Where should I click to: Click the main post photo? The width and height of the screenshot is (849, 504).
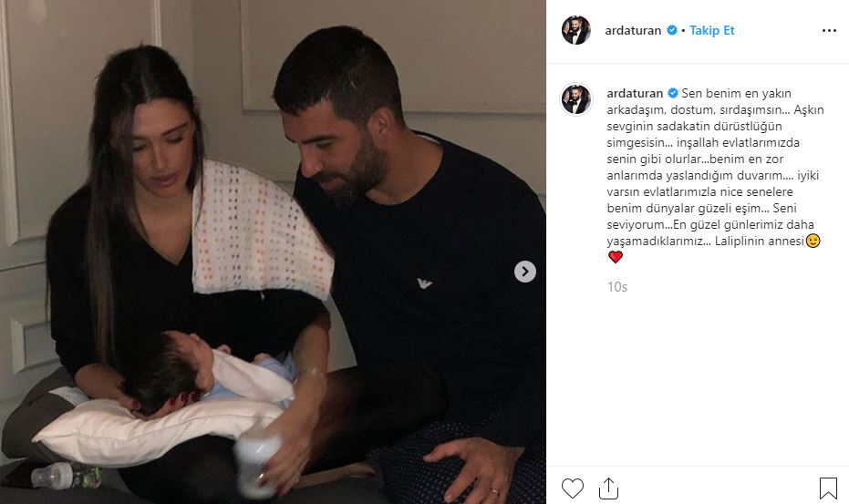point(273,252)
